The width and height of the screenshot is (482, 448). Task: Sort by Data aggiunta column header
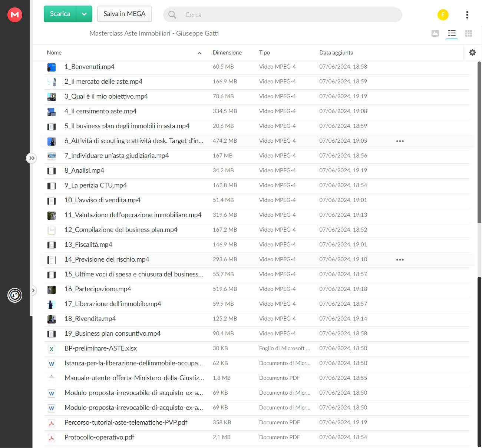tap(336, 53)
